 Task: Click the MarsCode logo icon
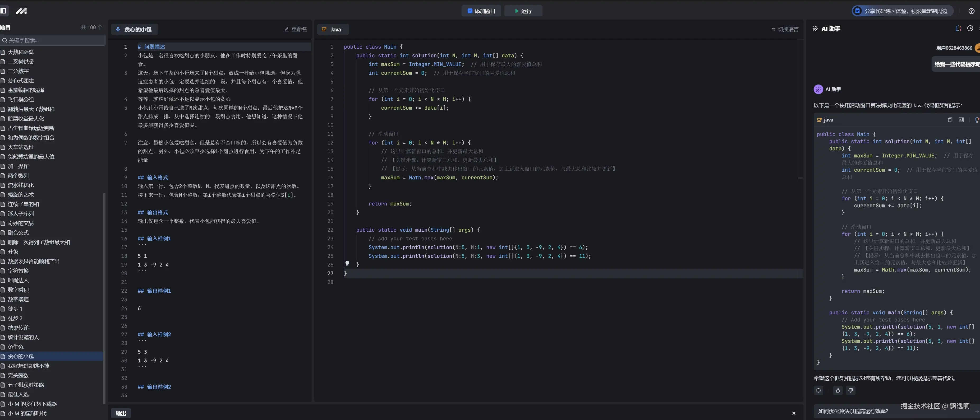21,11
